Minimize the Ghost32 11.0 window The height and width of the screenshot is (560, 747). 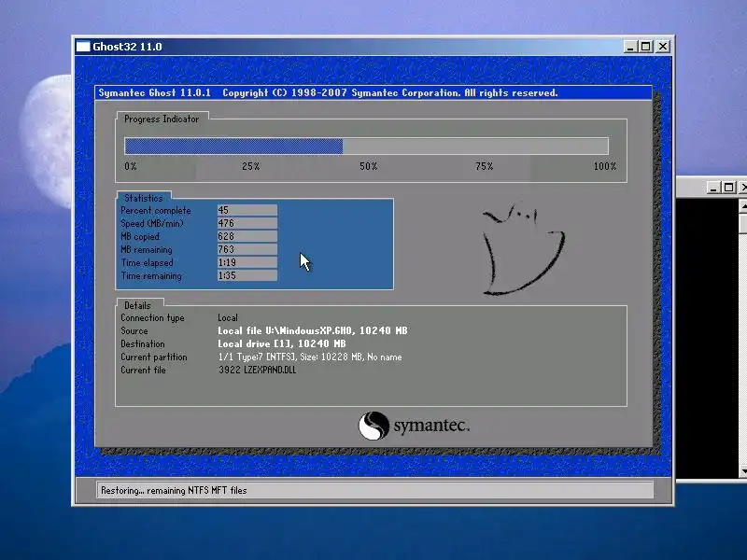[630, 47]
